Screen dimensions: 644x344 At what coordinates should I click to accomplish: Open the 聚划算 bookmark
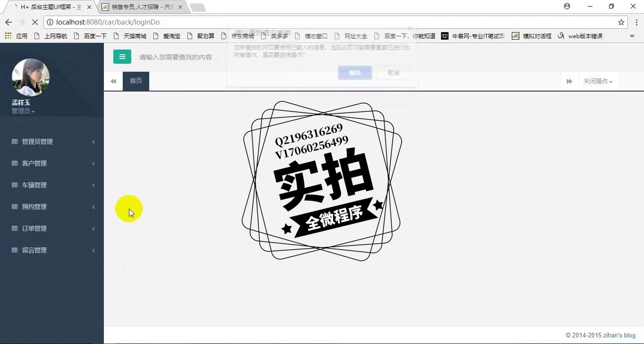(201, 36)
